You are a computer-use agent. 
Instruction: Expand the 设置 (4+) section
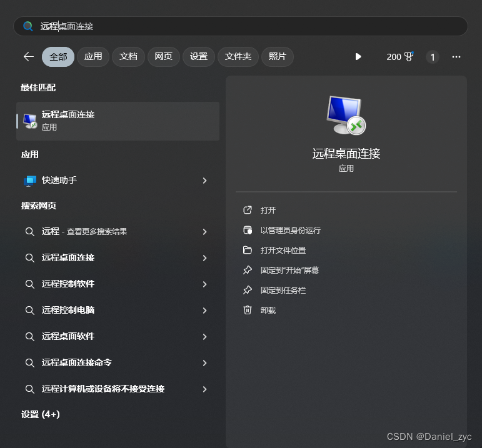(x=40, y=414)
